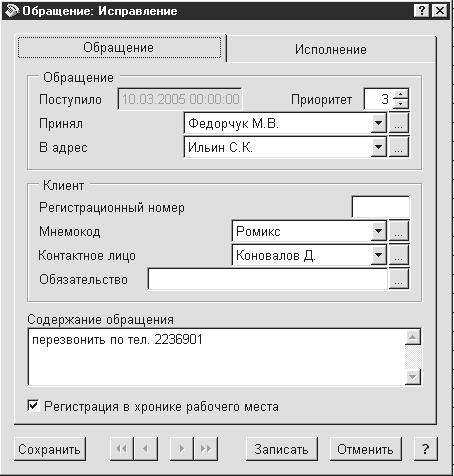454x476 pixels.
Task: Select the Обращение tab
Action: (119, 47)
